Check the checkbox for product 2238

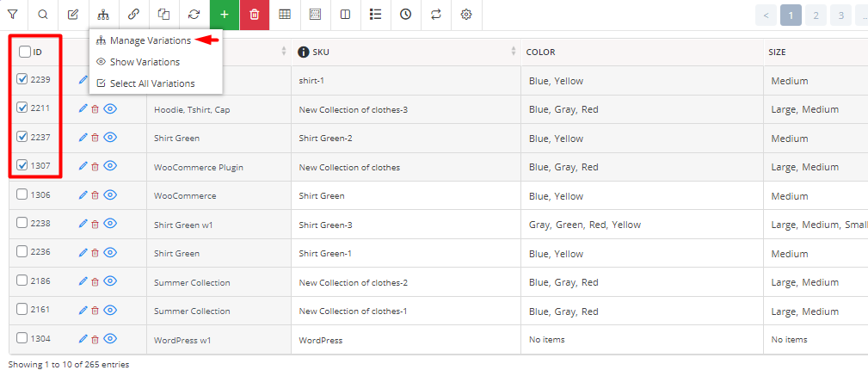coord(22,223)
